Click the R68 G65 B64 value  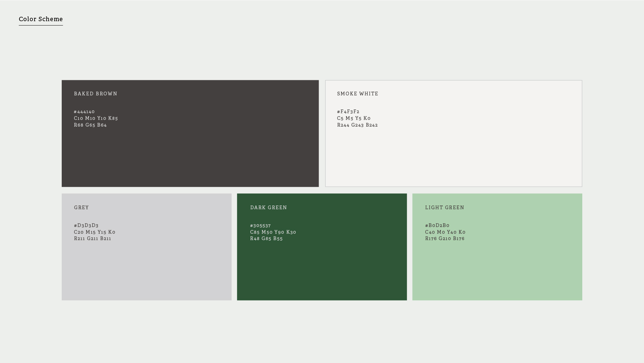point(90,125)
